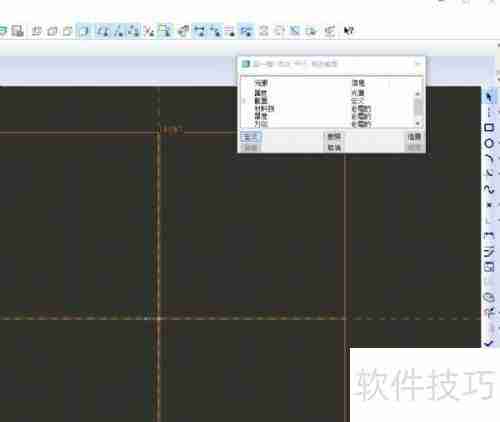The height and width of the screenshot is (422, 500).
Task: Select the circle drawing tool in the right toolbox
Action: [489, 144]
